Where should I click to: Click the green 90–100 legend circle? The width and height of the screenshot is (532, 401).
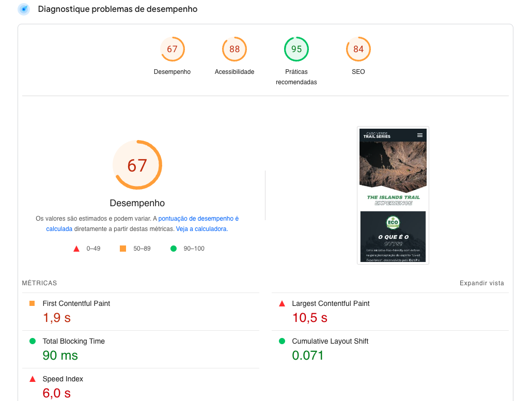tap(174, 249)
